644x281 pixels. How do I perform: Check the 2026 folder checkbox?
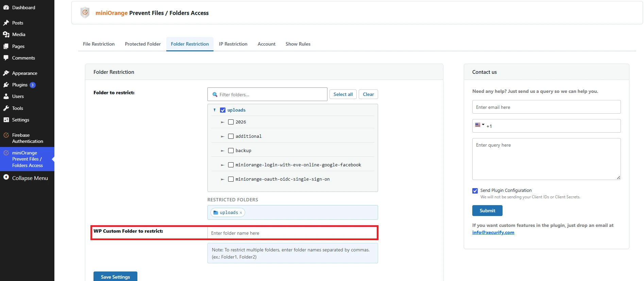tap(231, 122)
